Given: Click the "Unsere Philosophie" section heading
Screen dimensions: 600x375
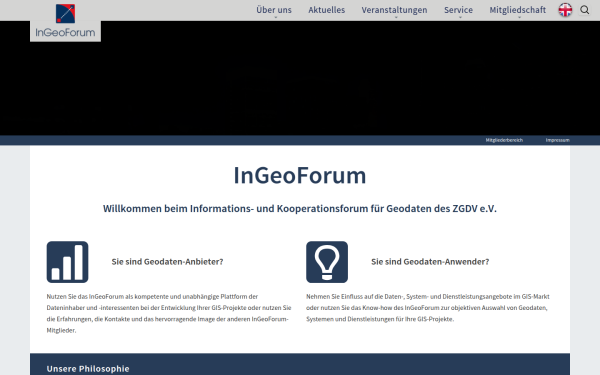Looking at the screenshot, I should (88, 369).
